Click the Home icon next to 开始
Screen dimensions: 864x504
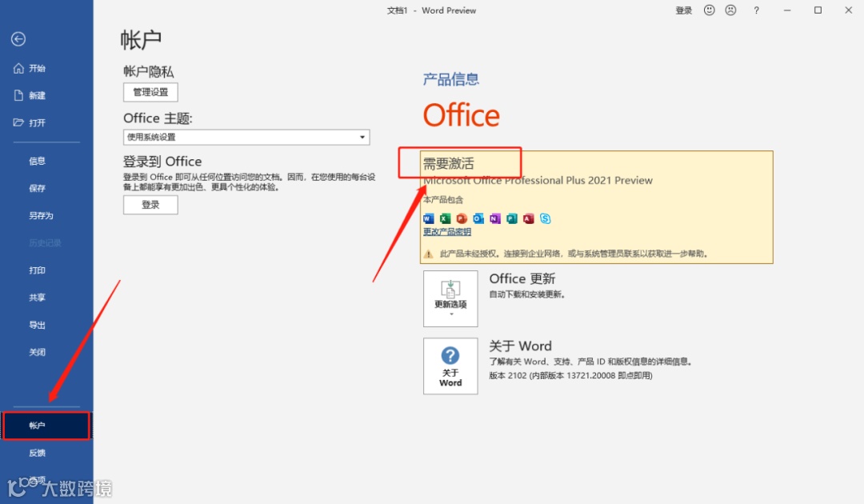click(x=18, y=68)
